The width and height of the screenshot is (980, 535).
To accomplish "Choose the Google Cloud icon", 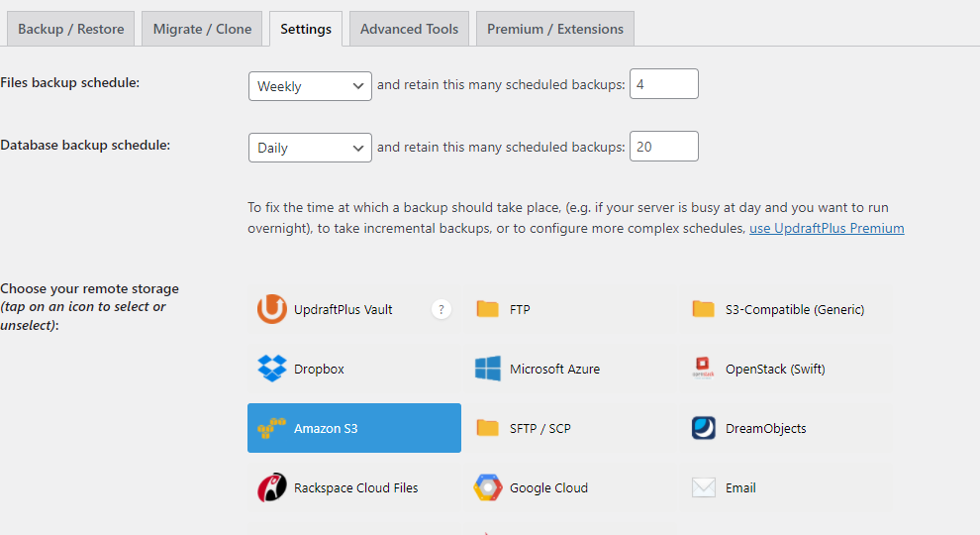I will (x=488, y=487).
